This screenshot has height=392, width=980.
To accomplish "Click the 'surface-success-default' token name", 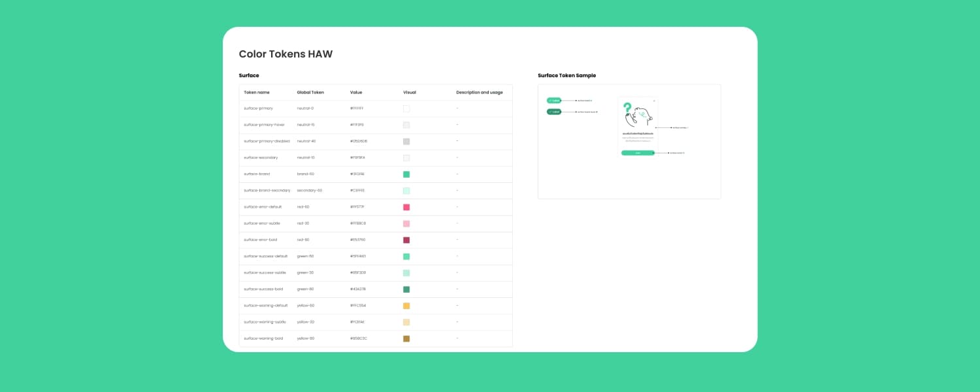I will (x=266, y=257).
